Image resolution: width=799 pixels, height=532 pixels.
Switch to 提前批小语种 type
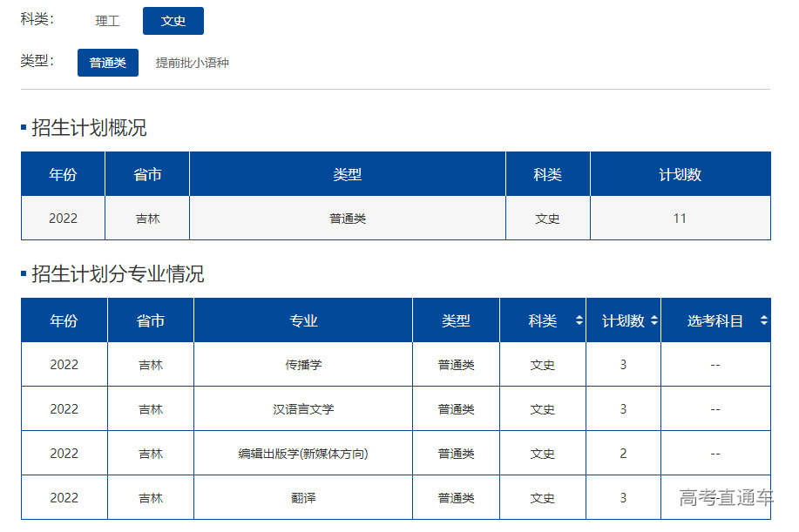(x=192, y=63)
